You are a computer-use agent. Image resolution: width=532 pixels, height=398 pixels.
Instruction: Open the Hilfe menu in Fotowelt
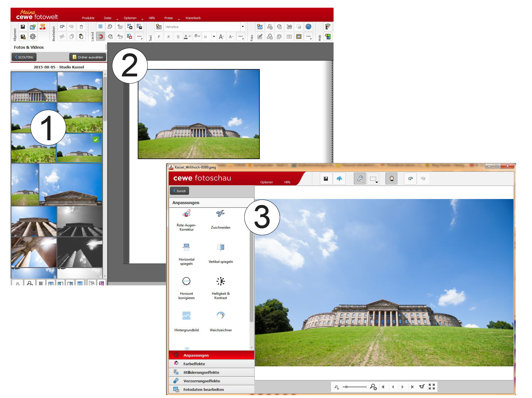click(152, 18)
